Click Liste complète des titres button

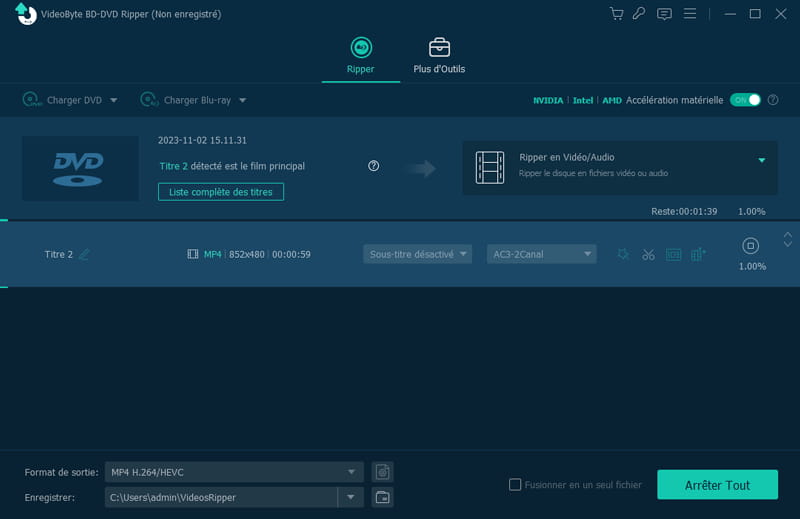click(221, 191)
